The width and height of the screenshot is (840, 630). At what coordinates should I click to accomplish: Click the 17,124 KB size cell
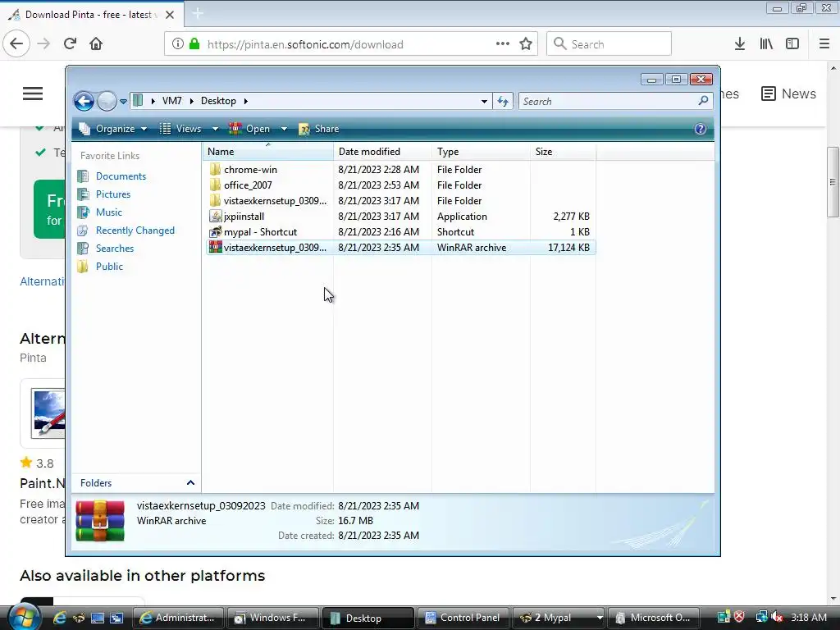point(568,248)
